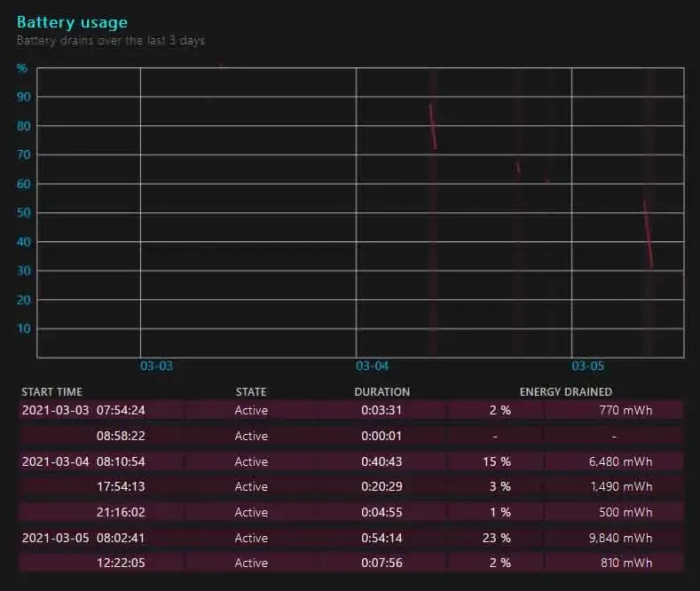
Task: Select subtitle 'Battery drains over the last 3 days'
Action: point(111,41)
